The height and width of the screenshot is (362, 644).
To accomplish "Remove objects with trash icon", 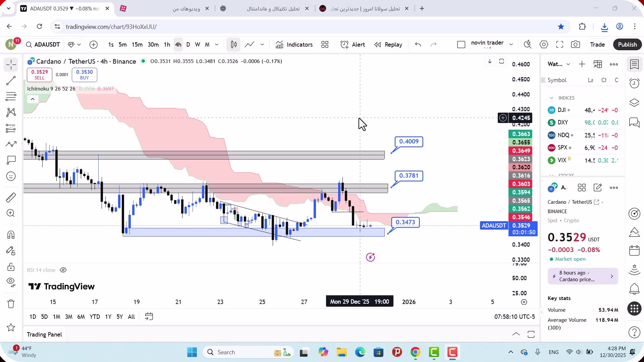I will [11, 304].
